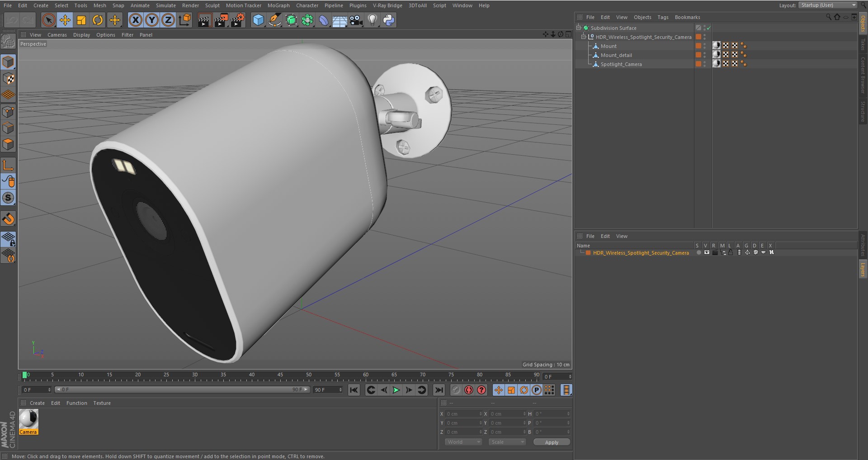Open the spline Pen tool
Screen dimensions: 868x460
tap(274, 20)
